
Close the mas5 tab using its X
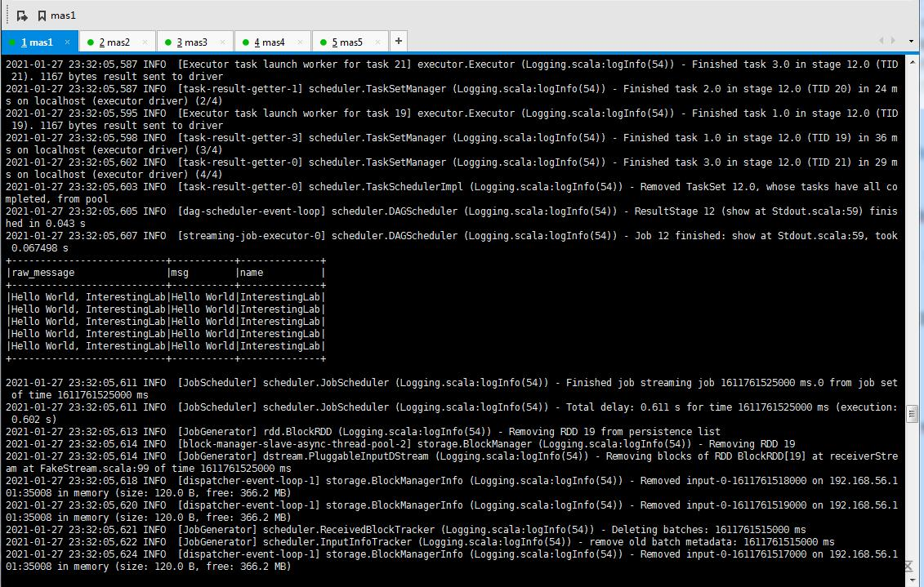click(x=377, y=42)
